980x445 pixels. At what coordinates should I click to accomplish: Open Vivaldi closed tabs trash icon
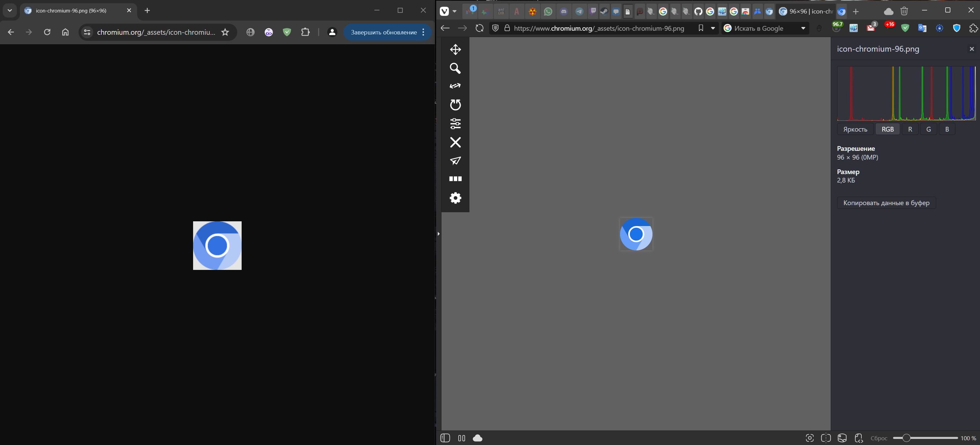tap(904, 11)
